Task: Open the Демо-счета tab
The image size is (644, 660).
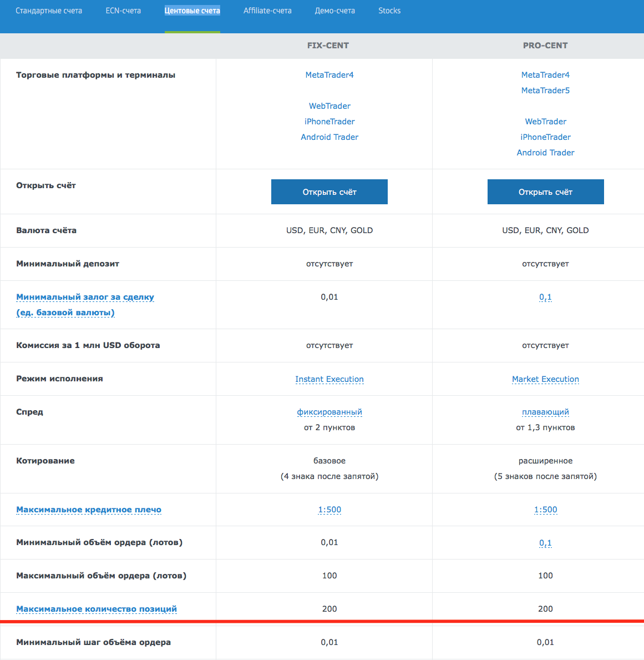Action: [335, 11]
